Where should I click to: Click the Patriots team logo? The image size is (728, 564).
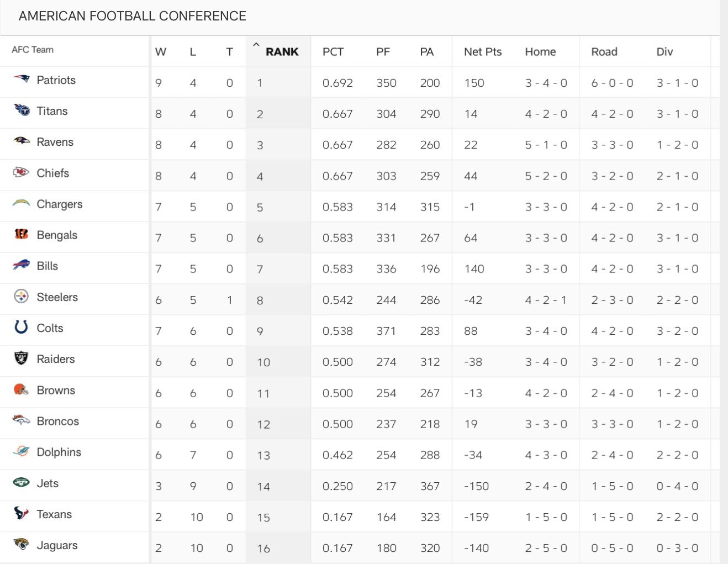pos(21,79)
